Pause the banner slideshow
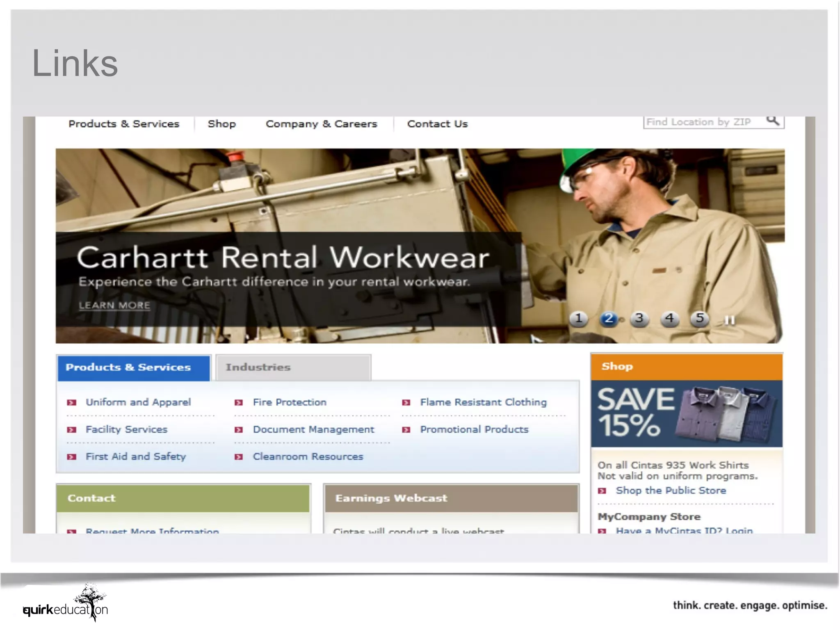 730,320
